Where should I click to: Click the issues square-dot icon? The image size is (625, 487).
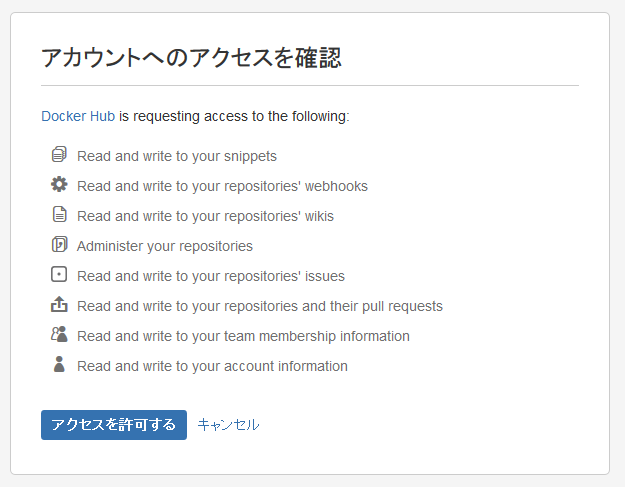(59, 274)
